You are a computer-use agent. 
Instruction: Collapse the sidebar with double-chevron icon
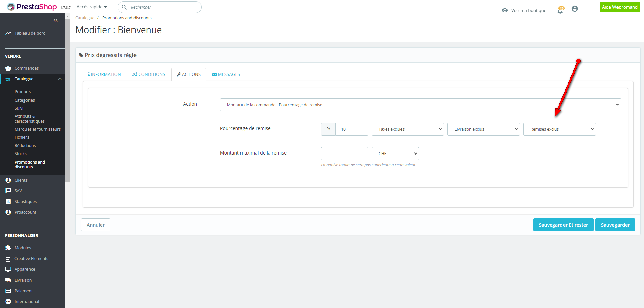point(56,20)
